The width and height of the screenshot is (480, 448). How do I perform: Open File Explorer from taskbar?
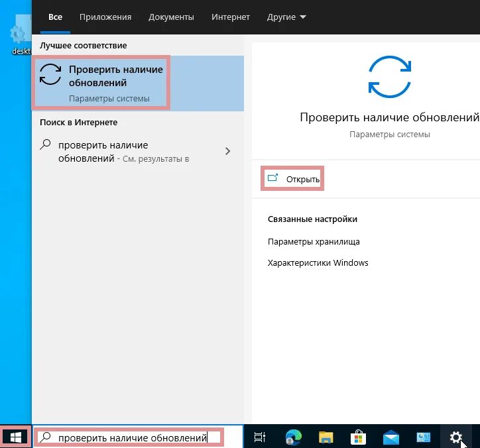[326, 437]
